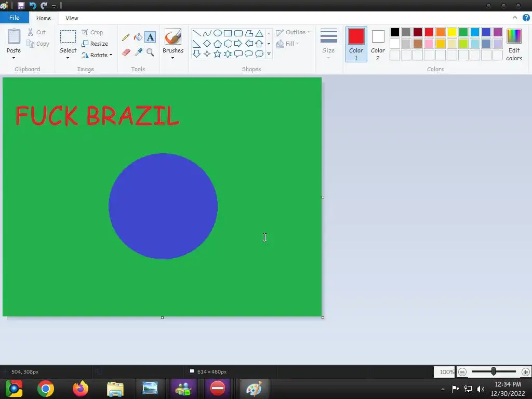Choose the Rounded rectangle shape
The width and height of the screenshot is (532, 399).
(238, 33)
